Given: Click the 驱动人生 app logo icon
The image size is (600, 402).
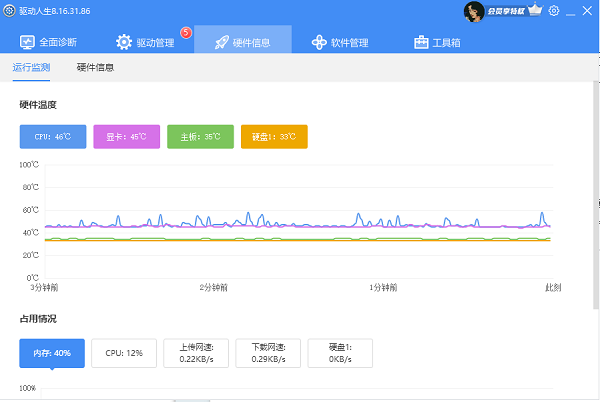Looking at the screenshot, I should pos(9,10).
